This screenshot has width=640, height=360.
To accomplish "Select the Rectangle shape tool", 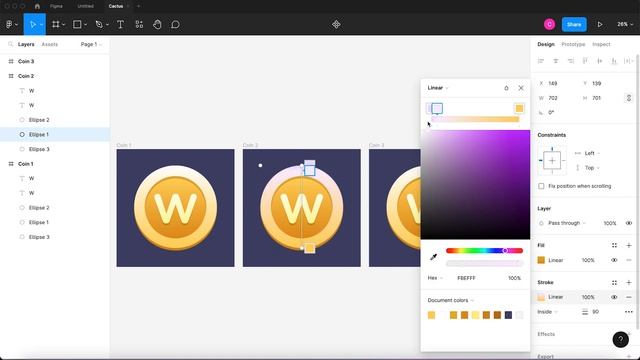I will point(77,24).
